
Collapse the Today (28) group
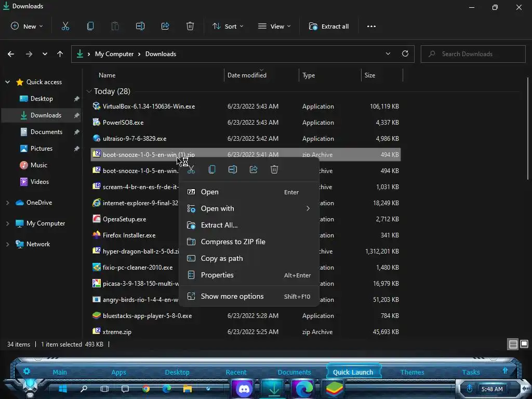pyautogui.click(x=89, y=91)
